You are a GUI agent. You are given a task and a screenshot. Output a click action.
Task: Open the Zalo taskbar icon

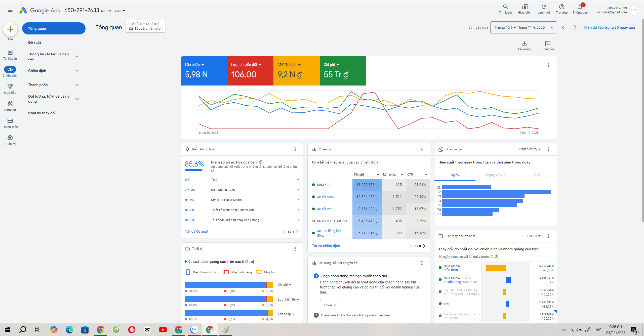tap(194, 330)
